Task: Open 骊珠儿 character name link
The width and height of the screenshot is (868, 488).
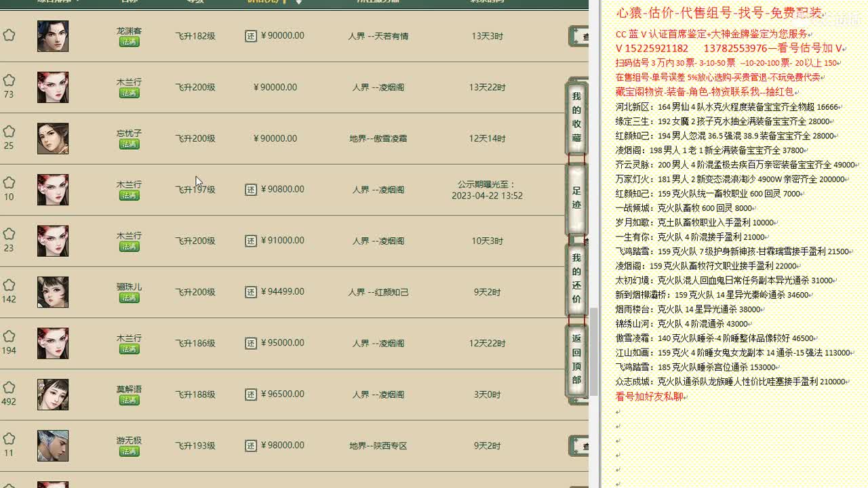Action: [129, 287]
